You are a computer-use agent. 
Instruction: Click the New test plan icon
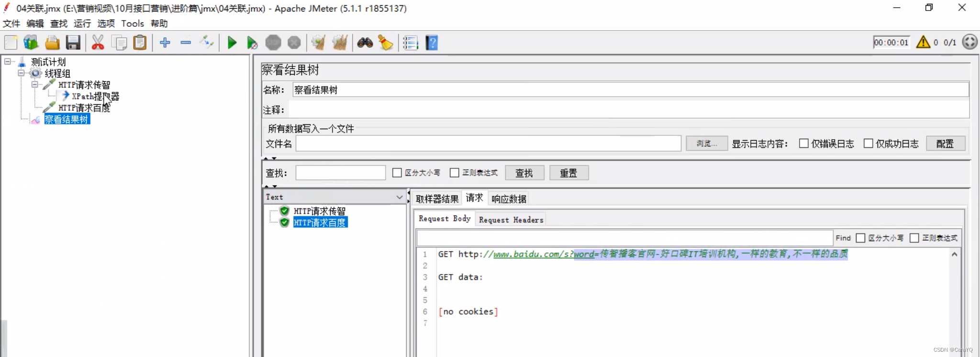(11, 43)
